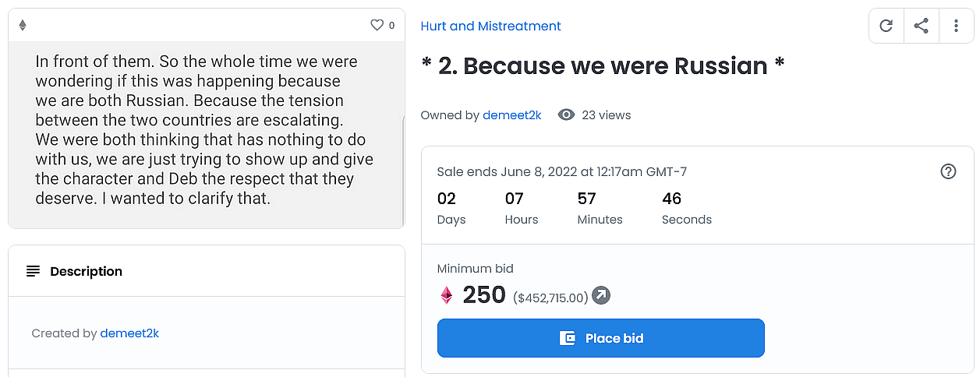The height and width of the screenshot is (377, 980).
Task: Click the eye icon beside 23 views
Action: tap(567, 115)
